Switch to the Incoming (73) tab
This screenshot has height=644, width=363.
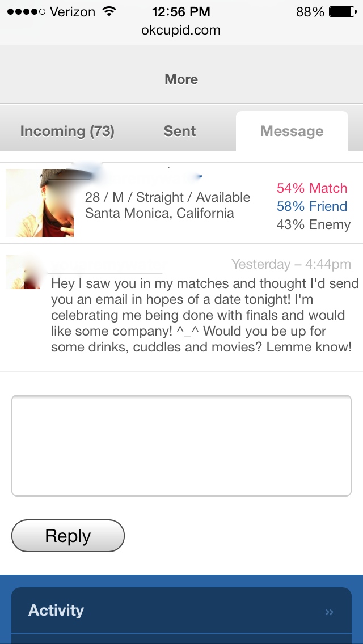(x=67, y=132)
